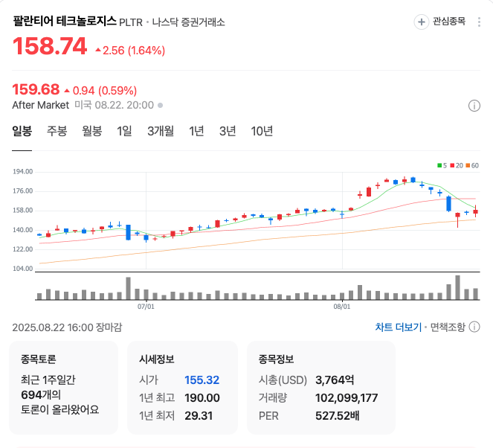Click the 1년 최저 value 29.31

[199, 416]
